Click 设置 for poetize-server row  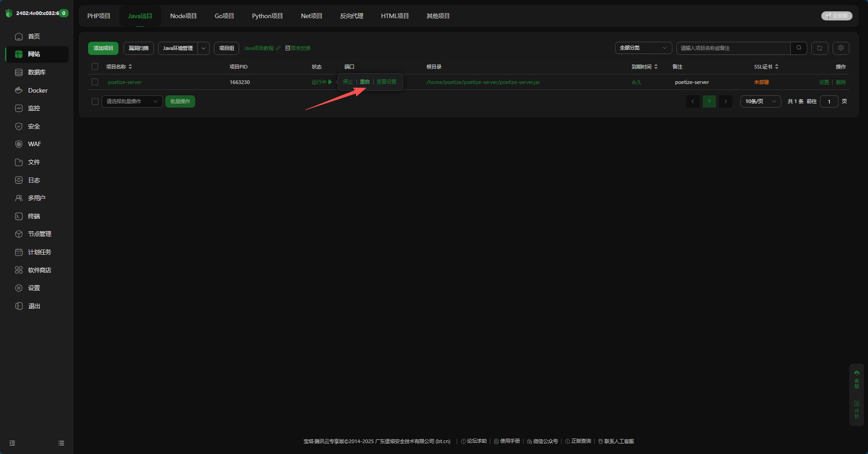click(x=824, y=82)
